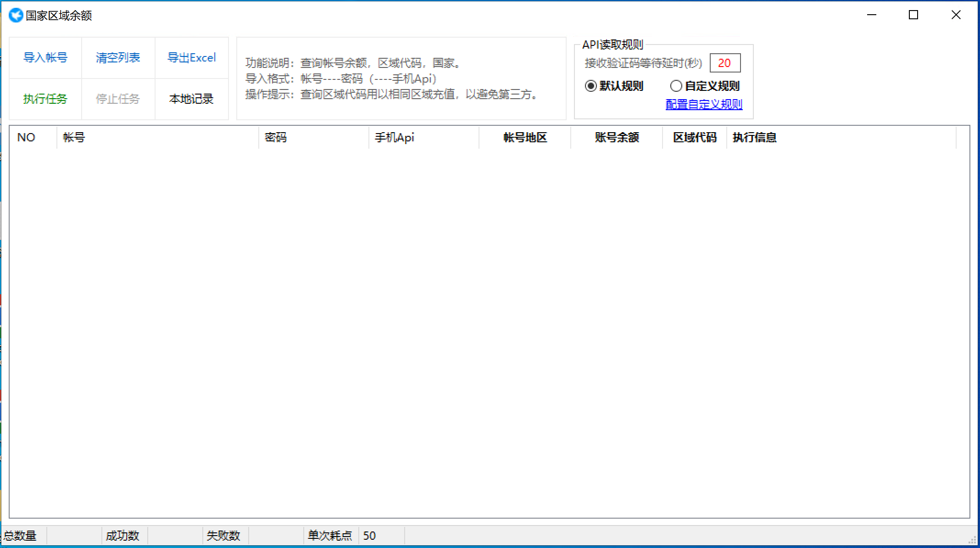The width and height of the screenshot is (980, 548).
Task: Click the 失败数 status bar label
Action: tap(223, 536)
